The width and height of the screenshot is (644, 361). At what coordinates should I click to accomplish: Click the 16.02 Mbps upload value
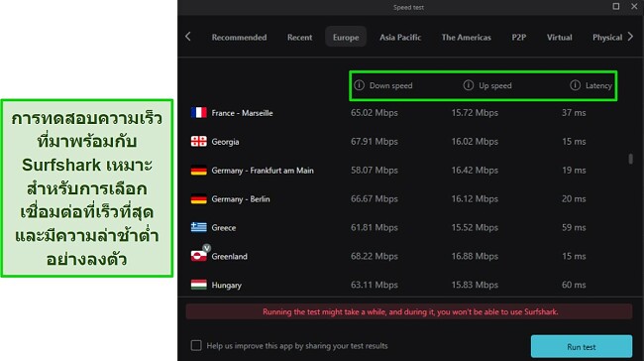point(475,142)
